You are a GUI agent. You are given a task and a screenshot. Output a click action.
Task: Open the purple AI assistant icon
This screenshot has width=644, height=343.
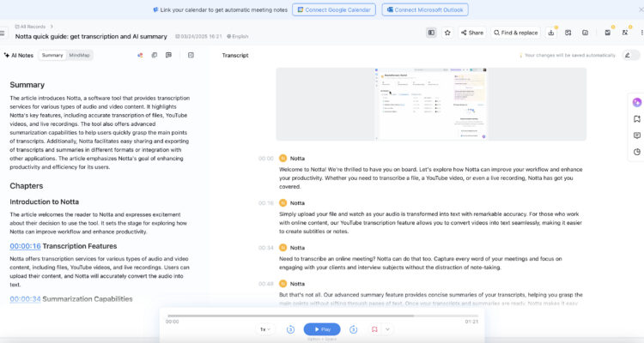(637, 103)
